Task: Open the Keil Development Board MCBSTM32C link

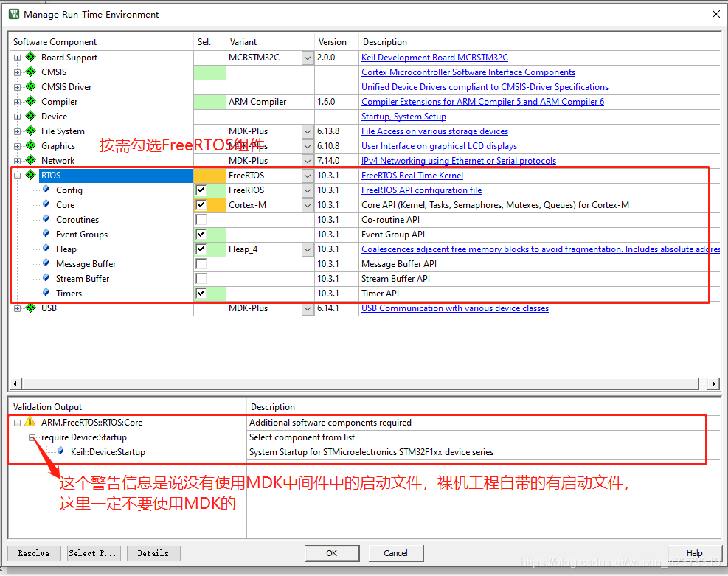Action: (434, 58)
